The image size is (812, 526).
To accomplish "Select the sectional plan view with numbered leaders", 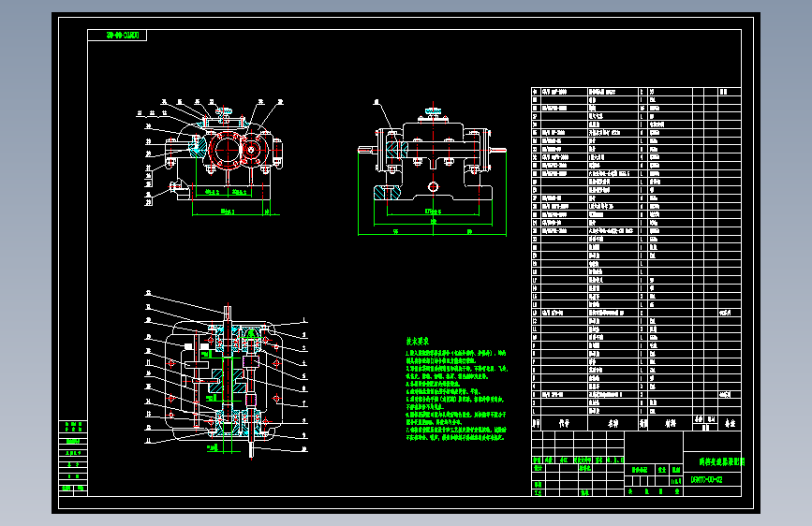I will (226, 374).
